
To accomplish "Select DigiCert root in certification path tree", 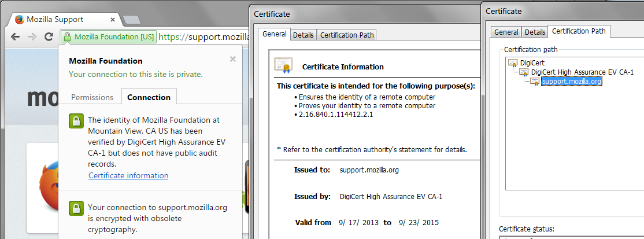I will pos(532,63).
